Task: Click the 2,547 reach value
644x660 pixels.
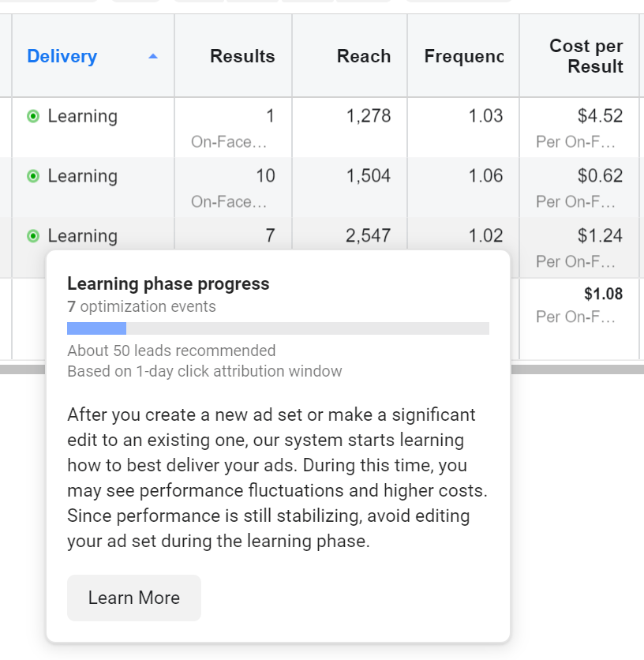Action: click(x=369, y=236)
